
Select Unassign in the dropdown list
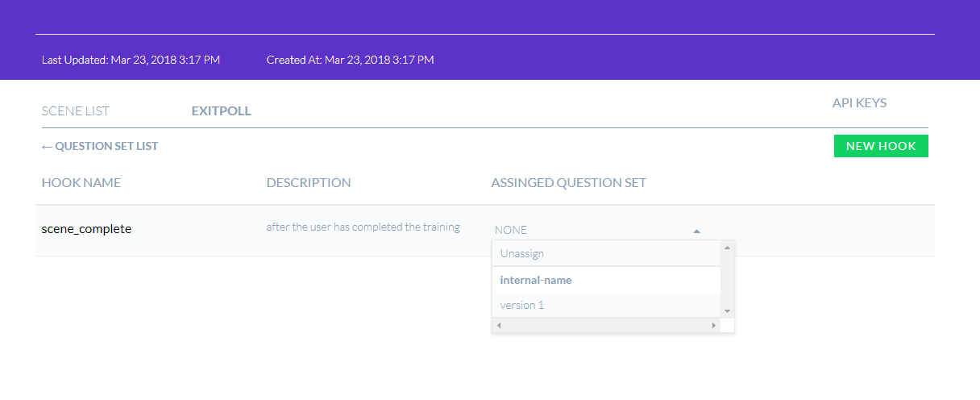(606, 253)
